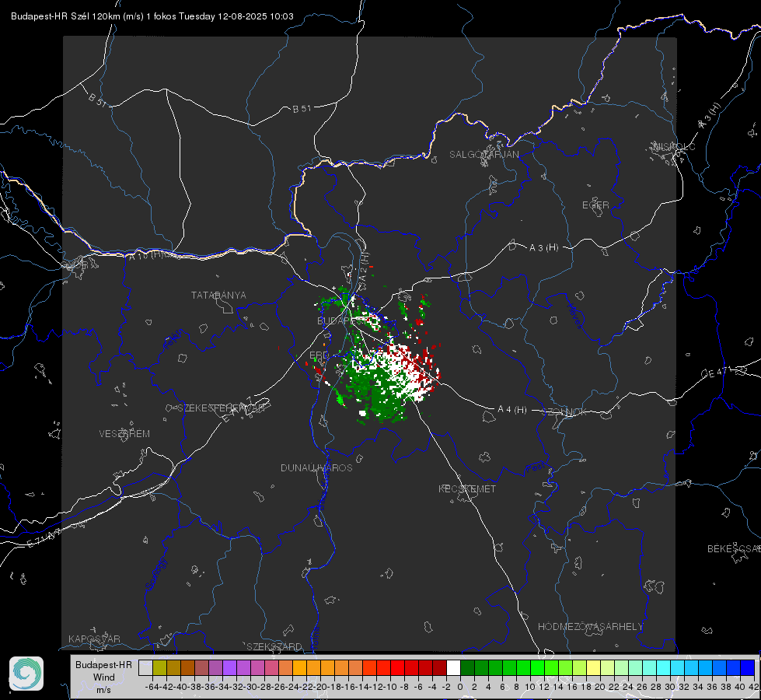Click the ÉRD city label
This screenshot has width=761, height=700.
click(319, 355)
